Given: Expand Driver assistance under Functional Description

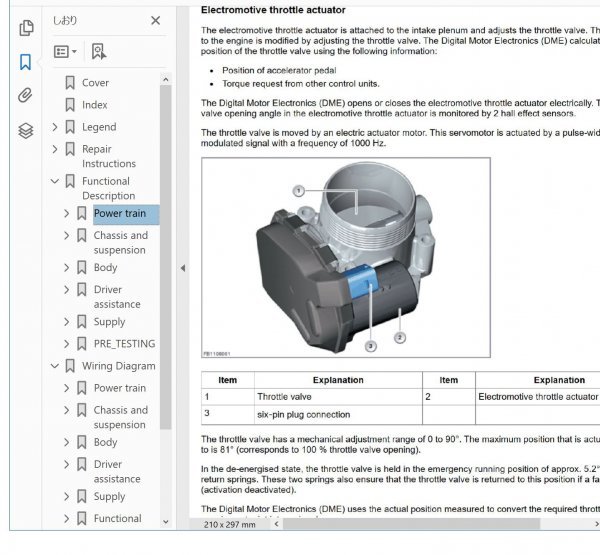Looking at the screenshot, I should 67,290.
